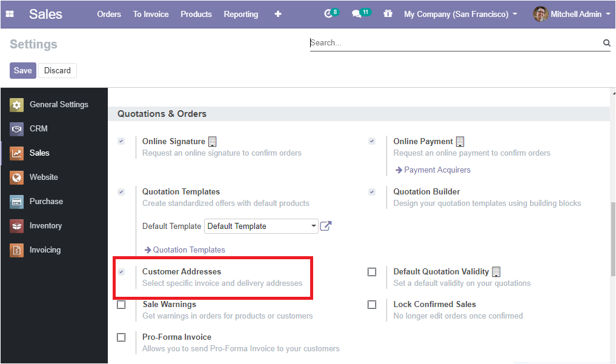Open the Reporting menu
Image resolution: width=616 pixels, height=364 pixels.
pos(241,14)
